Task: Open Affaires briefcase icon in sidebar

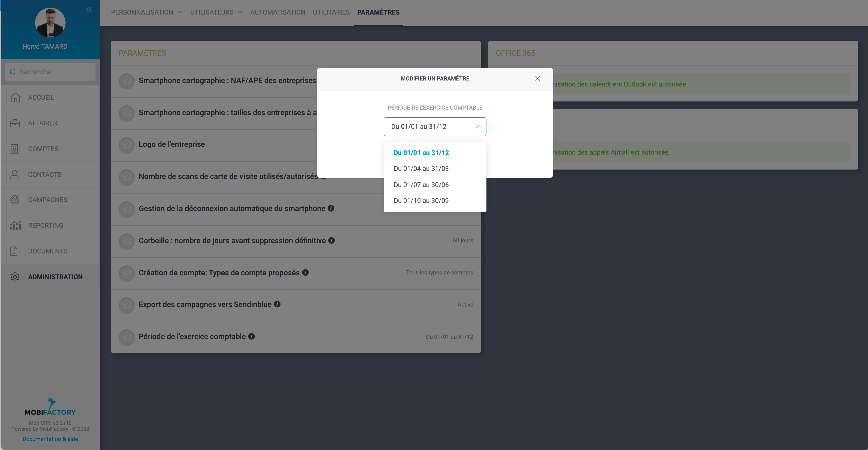Action: (15, 123)
